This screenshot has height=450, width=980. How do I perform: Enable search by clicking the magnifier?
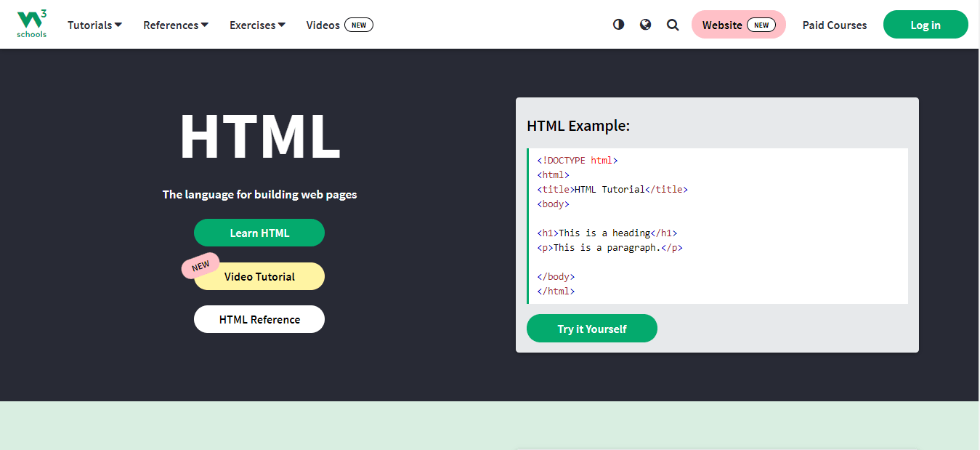pos(672,24)
